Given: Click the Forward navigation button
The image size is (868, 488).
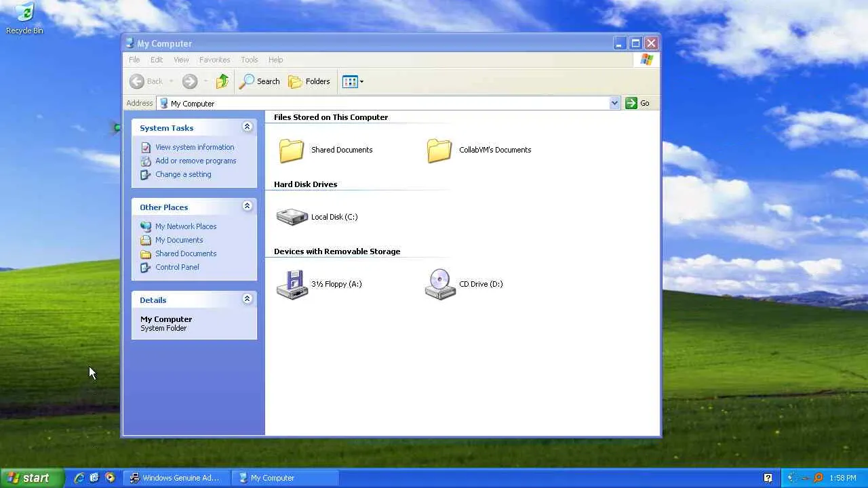Looking at the screenshot, I should pyautogui.click(x=190, y=81).
